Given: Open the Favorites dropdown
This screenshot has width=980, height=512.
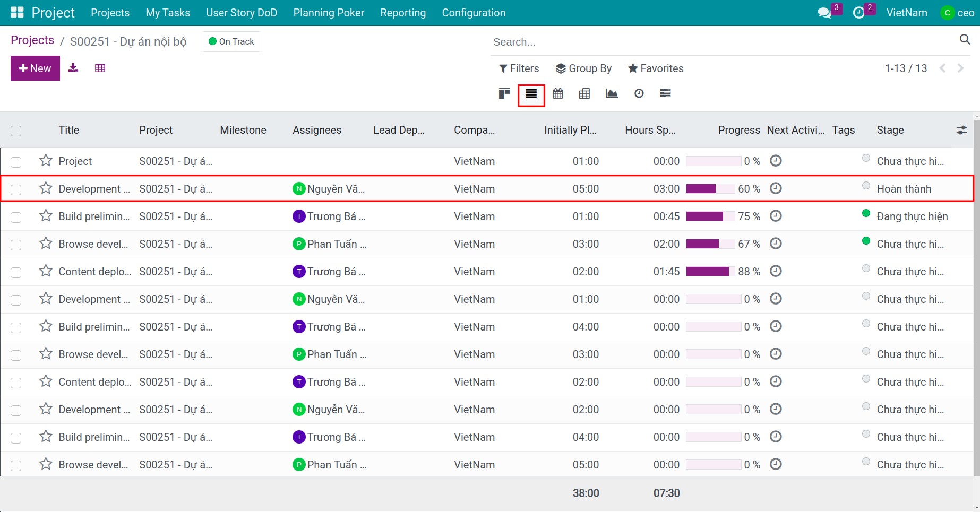Looking at the screenshot, I should pyautogui.click(x=656, y=68).
